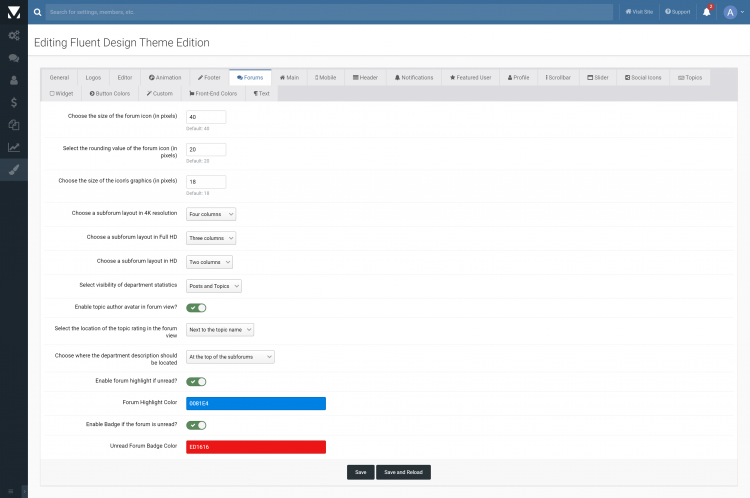This screenshot has height=498, width=750.
Task: Click the forum icon size field
Action: 206,117
